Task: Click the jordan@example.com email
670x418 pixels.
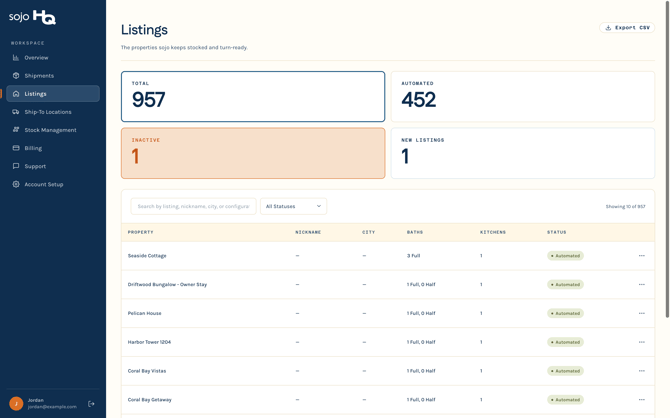Action: [52, 407]
